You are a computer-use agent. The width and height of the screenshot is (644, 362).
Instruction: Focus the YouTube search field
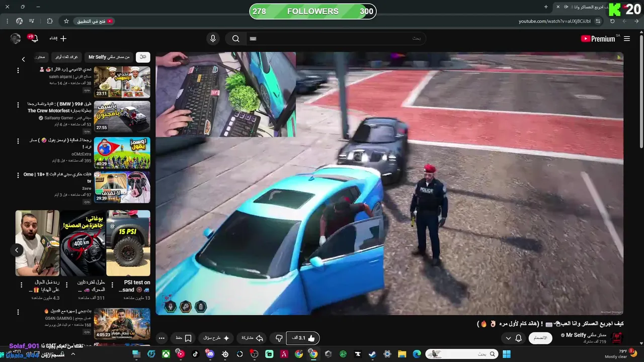click(336, 39)
